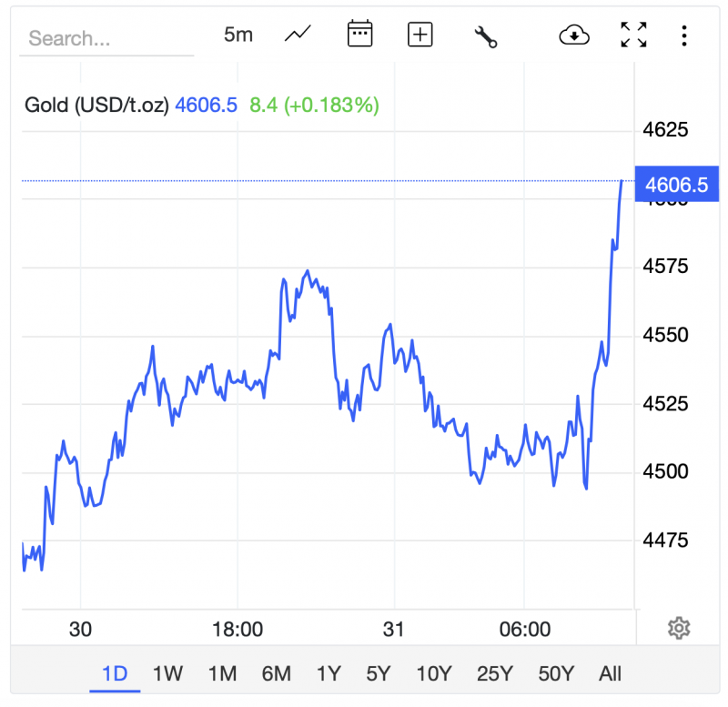This screenshot has height=707, width=728.
Task: Click the add comparison plus icon
Action: [x=420, y=35]
